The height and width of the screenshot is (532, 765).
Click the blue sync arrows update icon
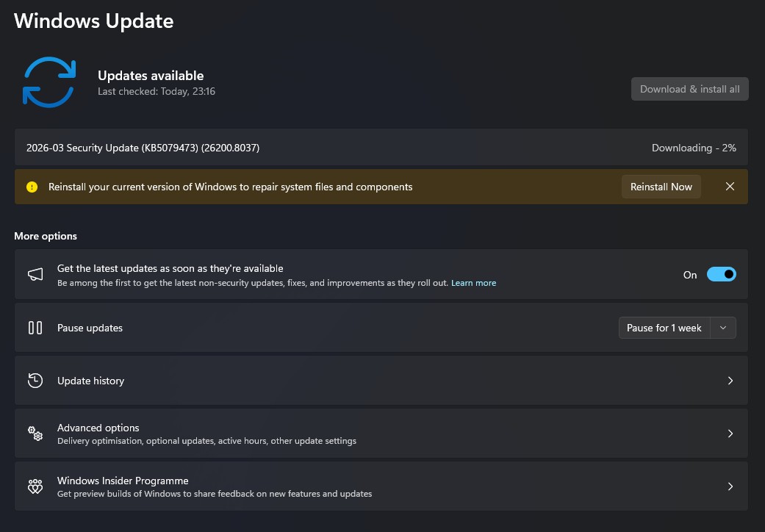49,82
